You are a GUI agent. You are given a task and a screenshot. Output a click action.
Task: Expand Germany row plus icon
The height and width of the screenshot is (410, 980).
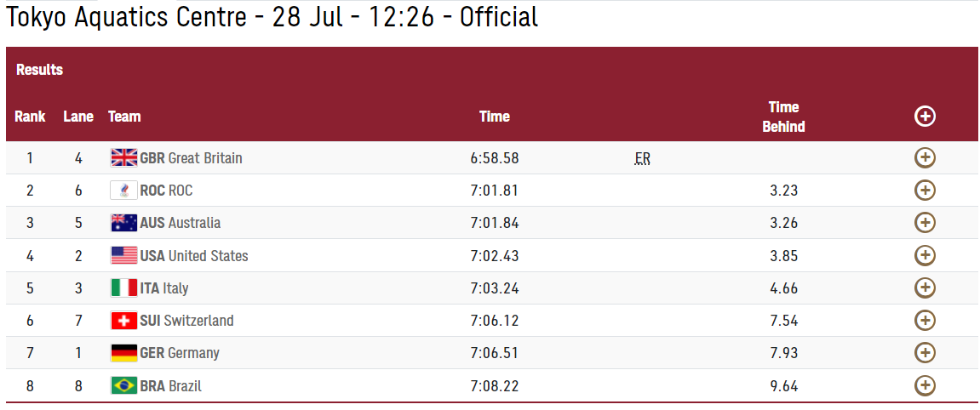click(925, 352)
